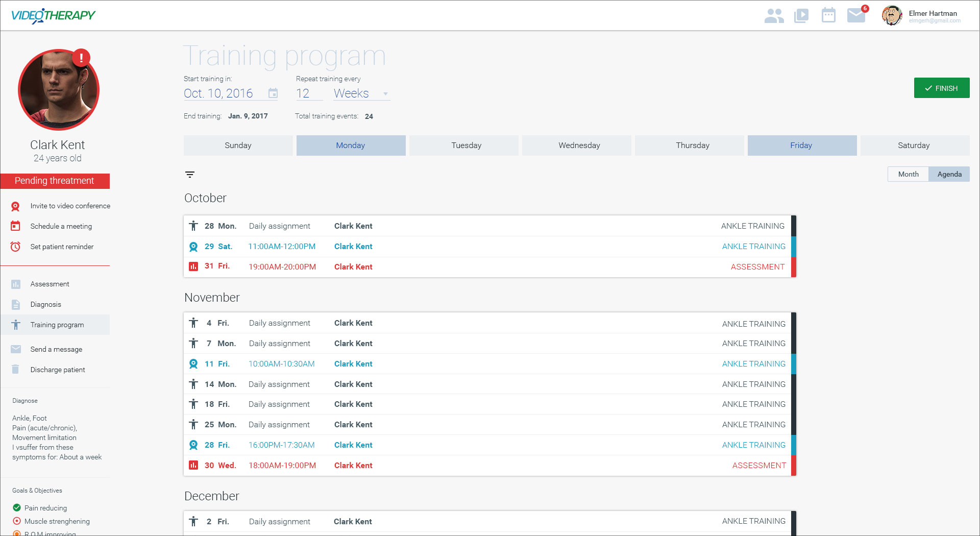The height and width of the screenshot is (536, 980).
Task: Click the alarm clock patient reminder icon
Action: tap(16, 247)
